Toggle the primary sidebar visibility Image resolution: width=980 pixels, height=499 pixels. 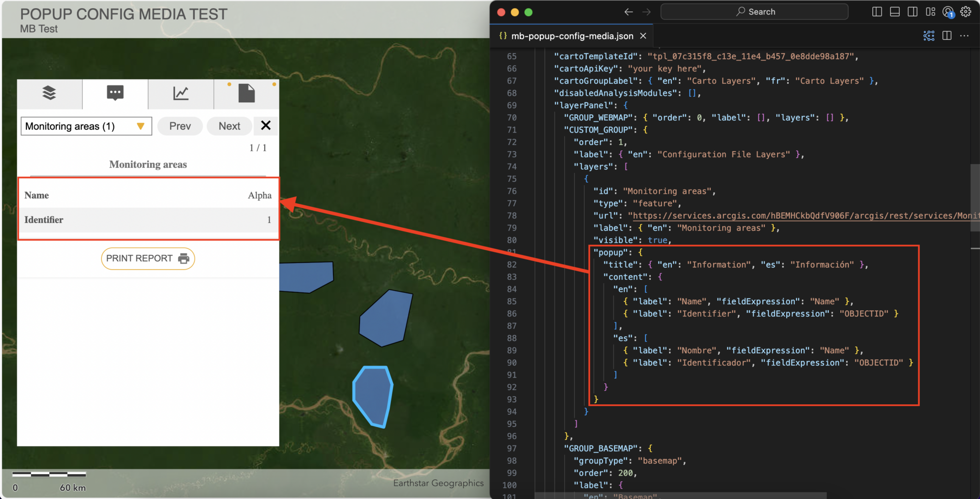[x=877, y=11]
